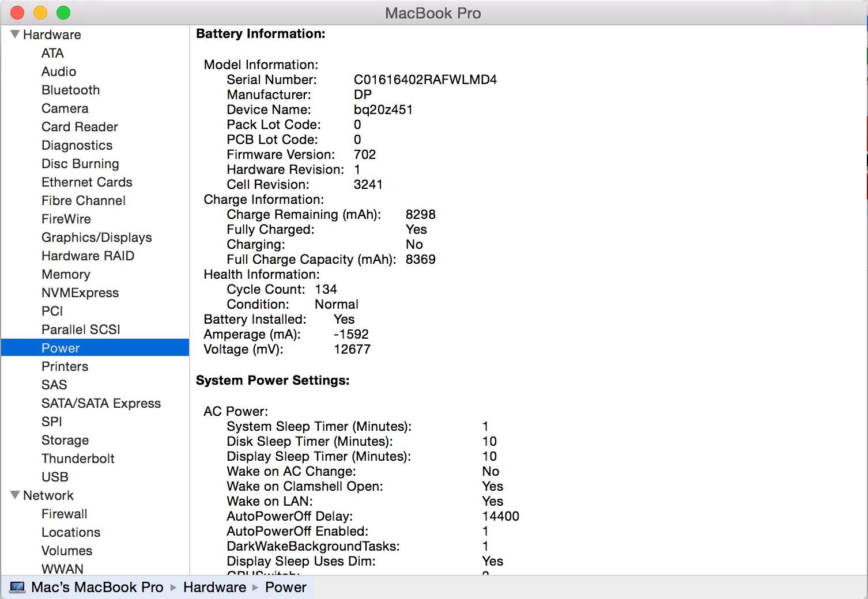Select Parallel SCSI entry

(81, 329)
